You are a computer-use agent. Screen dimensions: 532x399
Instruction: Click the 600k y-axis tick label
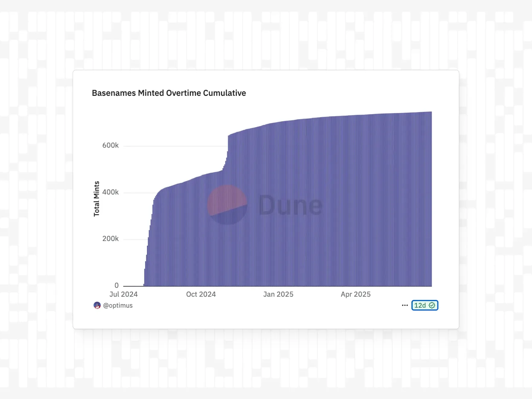(x=110, y=145)
